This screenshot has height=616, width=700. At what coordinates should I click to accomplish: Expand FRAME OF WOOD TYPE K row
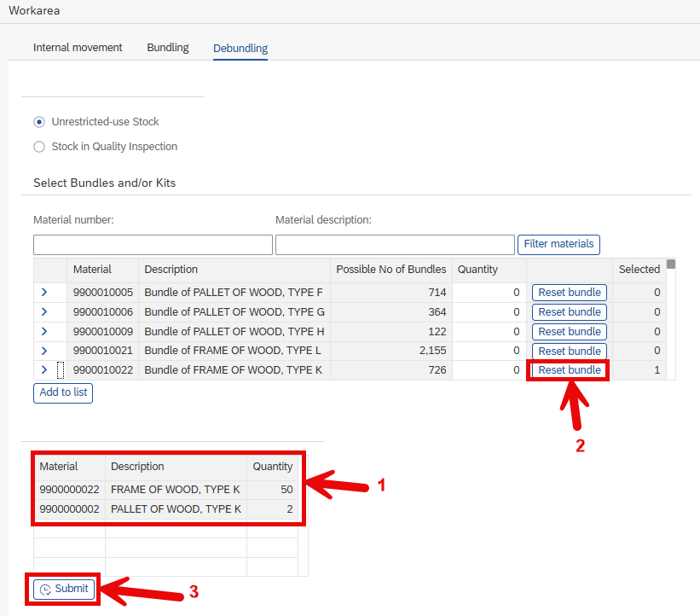pos(44,370)
